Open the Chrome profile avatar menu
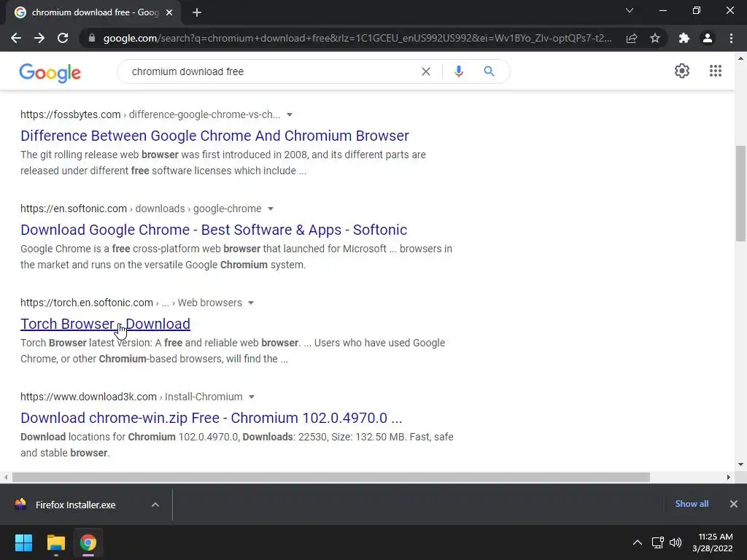Image resolution: width=747 pixels, height=560 pixels. (708, 38)
